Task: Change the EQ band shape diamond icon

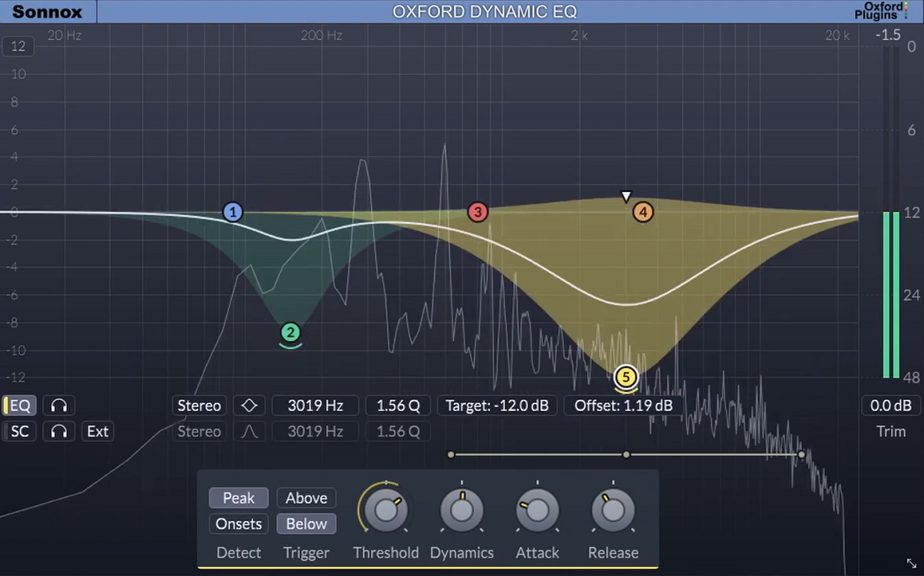Action: coord(250,406)
